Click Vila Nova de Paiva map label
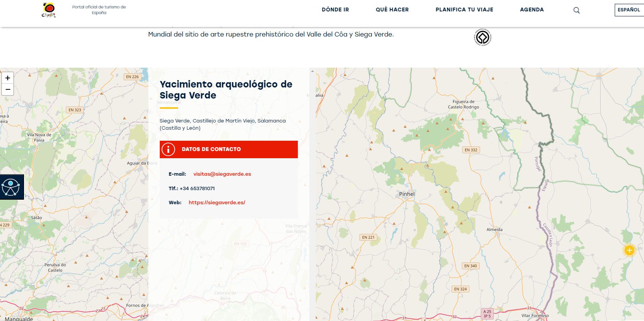 click(x=39, y=137)
